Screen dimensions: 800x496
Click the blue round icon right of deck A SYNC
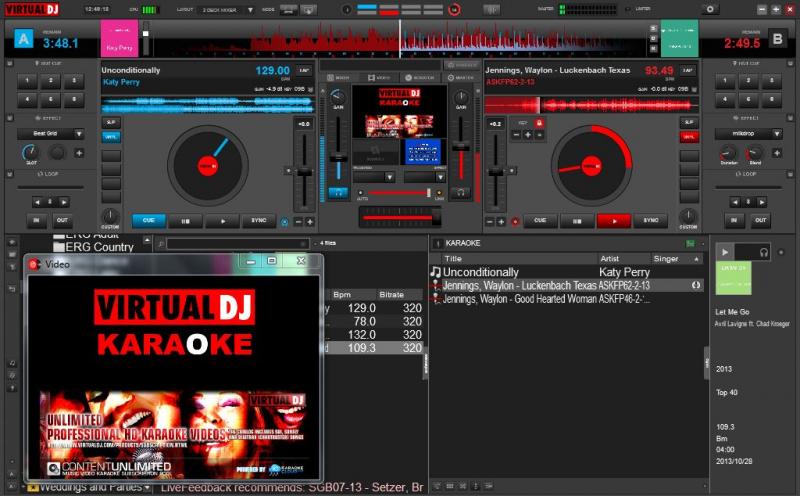pos(285,222)
